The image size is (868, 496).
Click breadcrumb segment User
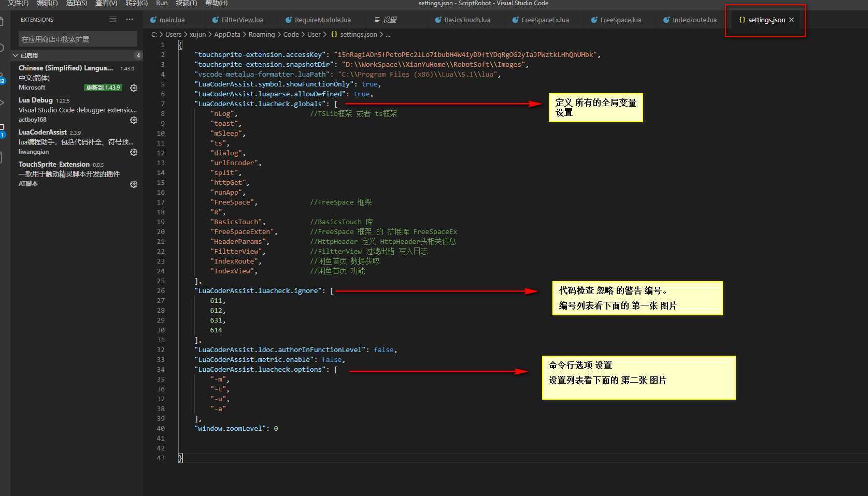point(314,34)
